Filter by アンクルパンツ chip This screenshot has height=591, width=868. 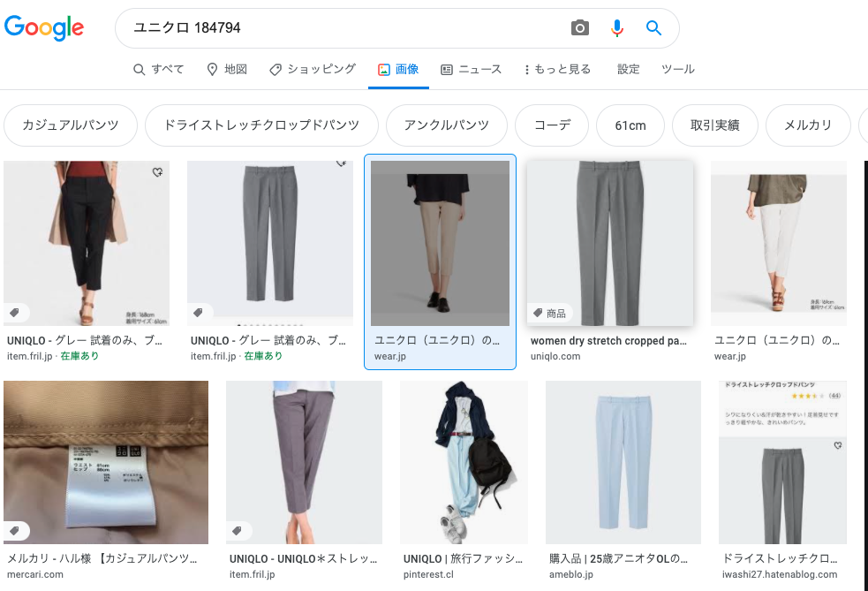tap(446, 125)
